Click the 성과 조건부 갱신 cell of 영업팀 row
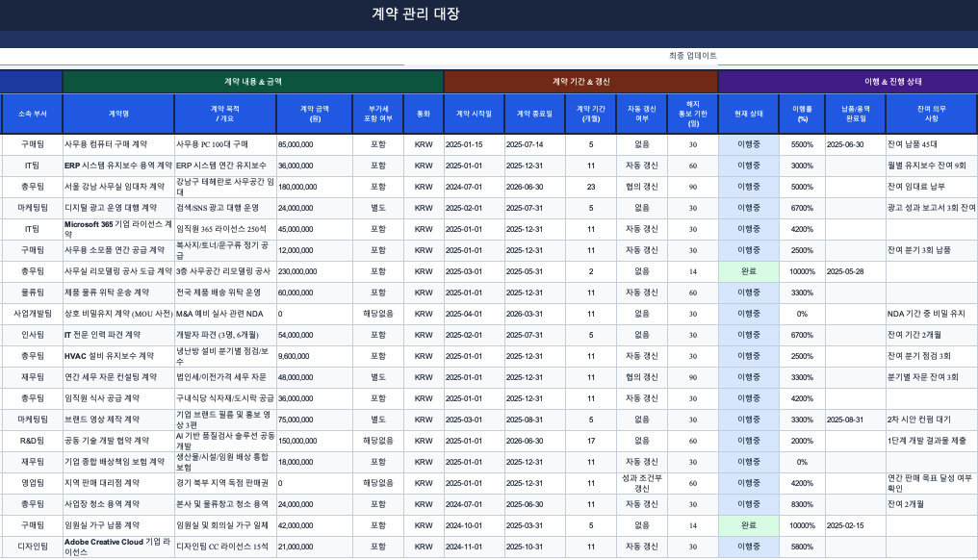Screen dimensions: 978x560 [x=642, y=483]
